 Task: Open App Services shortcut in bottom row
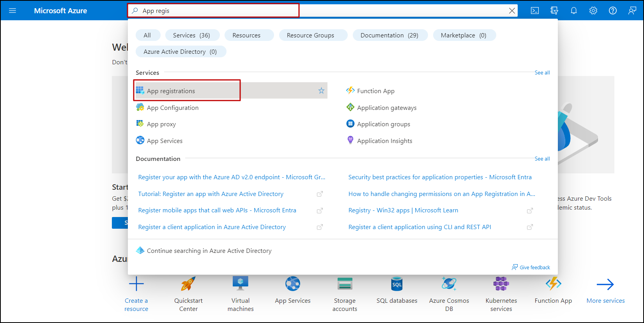pos(293,290)
